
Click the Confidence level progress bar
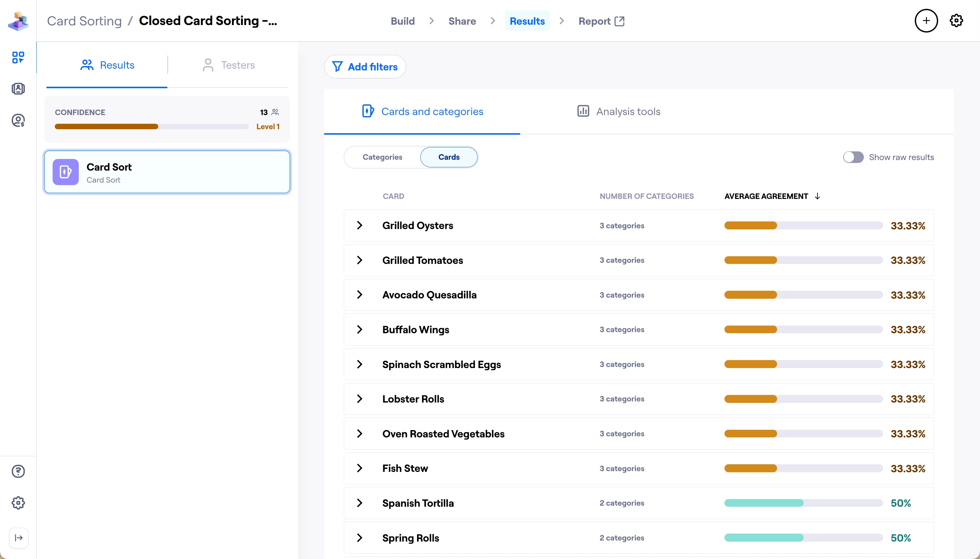151,127
